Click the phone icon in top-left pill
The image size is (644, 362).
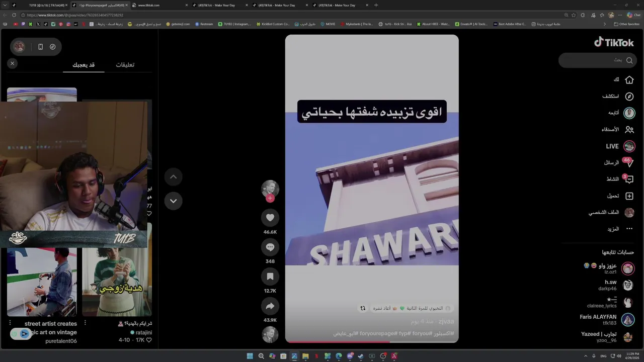coord(40,47)
